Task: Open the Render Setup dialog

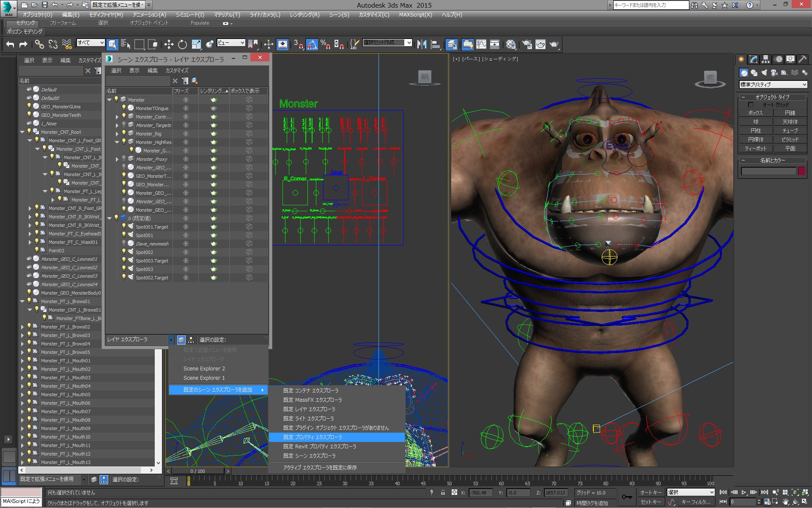Action: 527,44
